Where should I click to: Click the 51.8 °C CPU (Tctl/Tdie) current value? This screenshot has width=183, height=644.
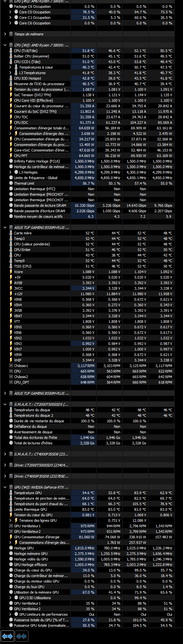pos(88,51)
